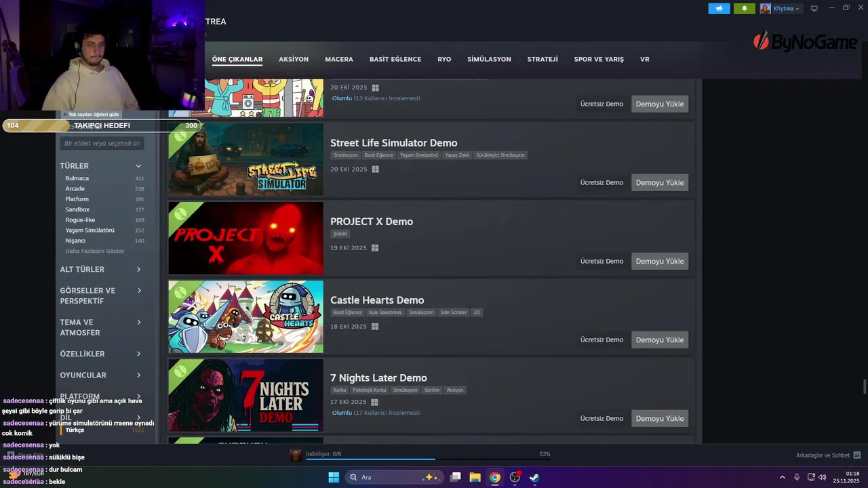Click the download progress bar at 53%
868x488 pixels.
click(428, 460)
